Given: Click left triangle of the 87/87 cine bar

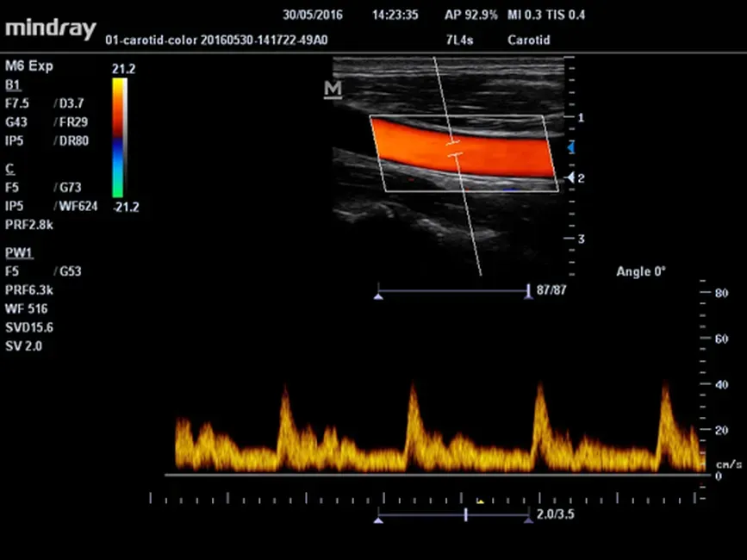Looking at the screenshot, I should tap(377, 296).
